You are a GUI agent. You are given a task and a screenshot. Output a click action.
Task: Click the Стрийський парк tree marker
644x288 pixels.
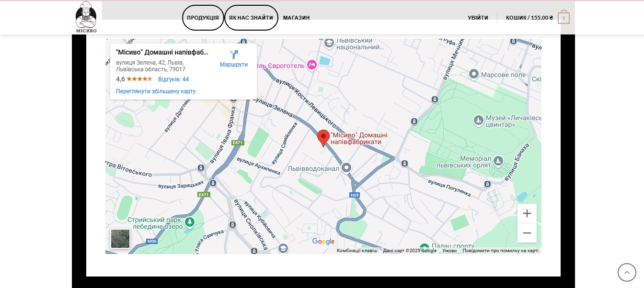click(190, 222)
